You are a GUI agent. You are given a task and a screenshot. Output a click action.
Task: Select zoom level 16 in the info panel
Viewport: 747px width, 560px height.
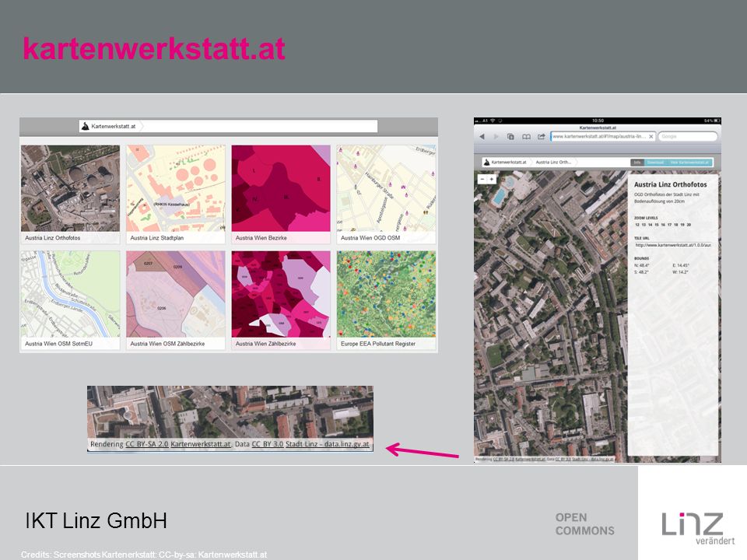(663, 225)
